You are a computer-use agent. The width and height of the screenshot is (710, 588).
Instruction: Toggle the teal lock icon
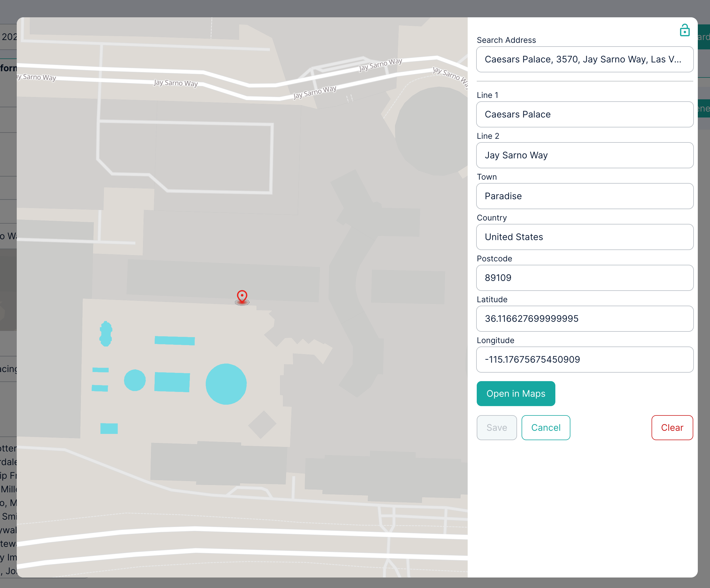[x=685, y=30]
